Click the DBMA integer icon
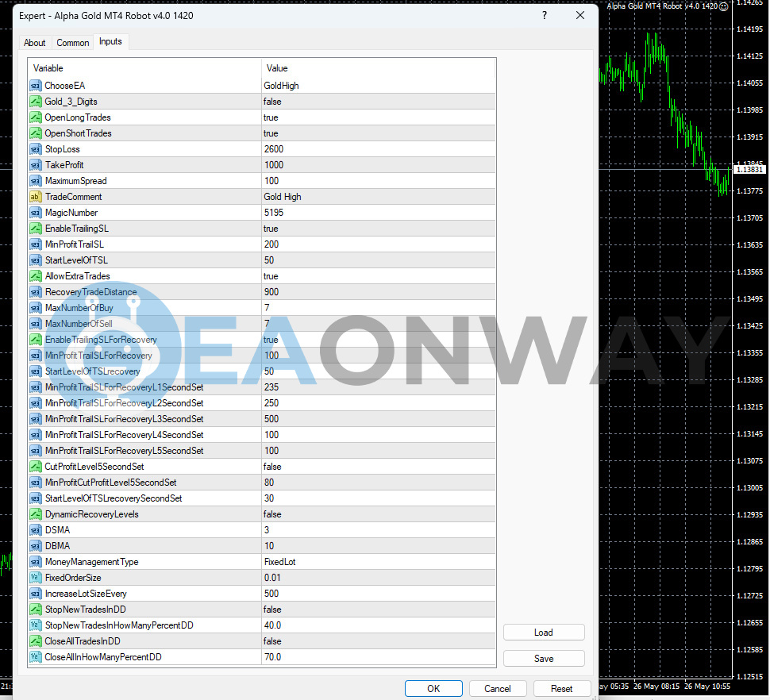 [36, 546]
